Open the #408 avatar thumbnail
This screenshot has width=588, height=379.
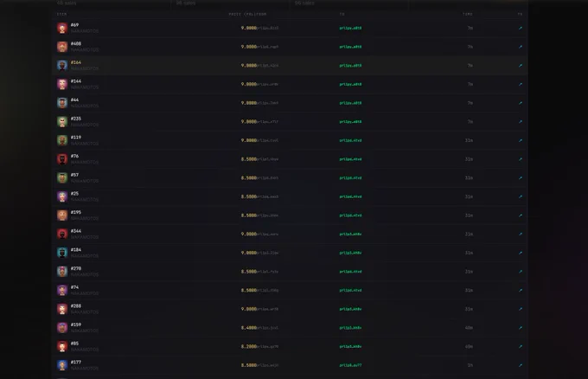pyautogui.click(x=62, y=47)
